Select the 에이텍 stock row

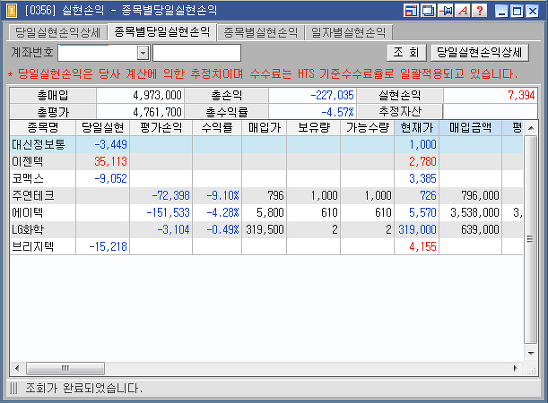point(267,213)
